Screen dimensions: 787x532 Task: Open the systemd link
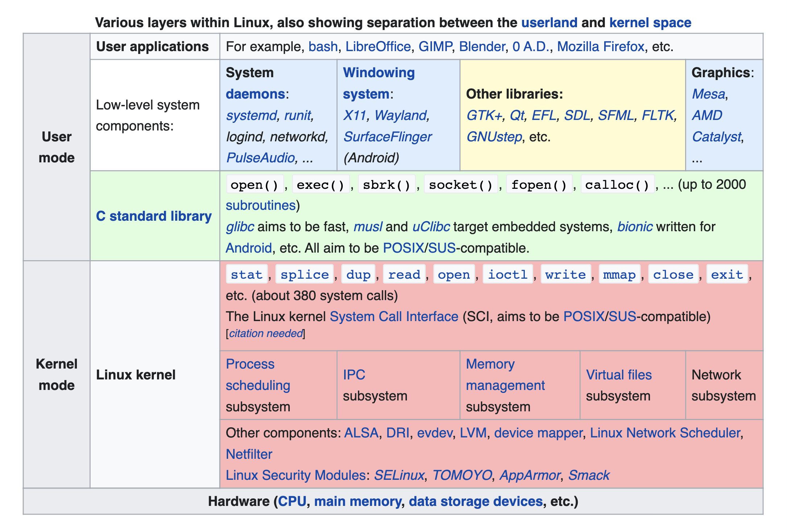(x=251, y=115)
